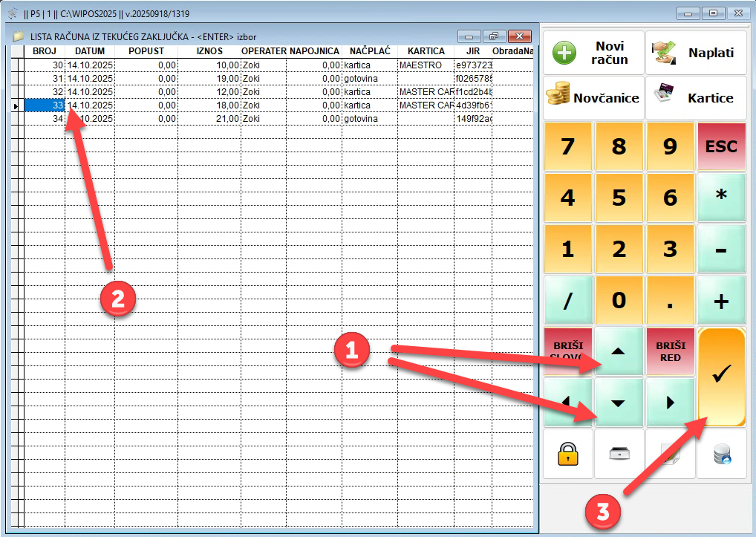The height and width of the screenshot is (537, 756).
Task: Open Kartice cards payment option
Action: pyautogui.click(x=696, y=97)
